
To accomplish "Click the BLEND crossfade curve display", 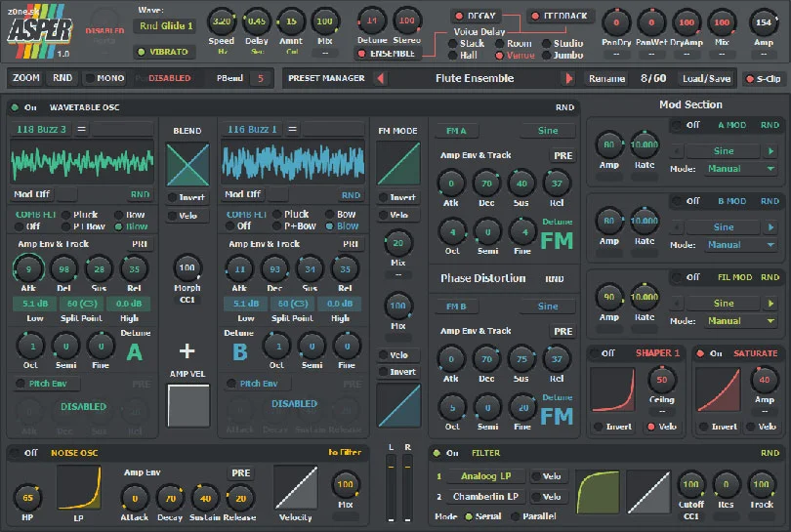I will [187, 164].
